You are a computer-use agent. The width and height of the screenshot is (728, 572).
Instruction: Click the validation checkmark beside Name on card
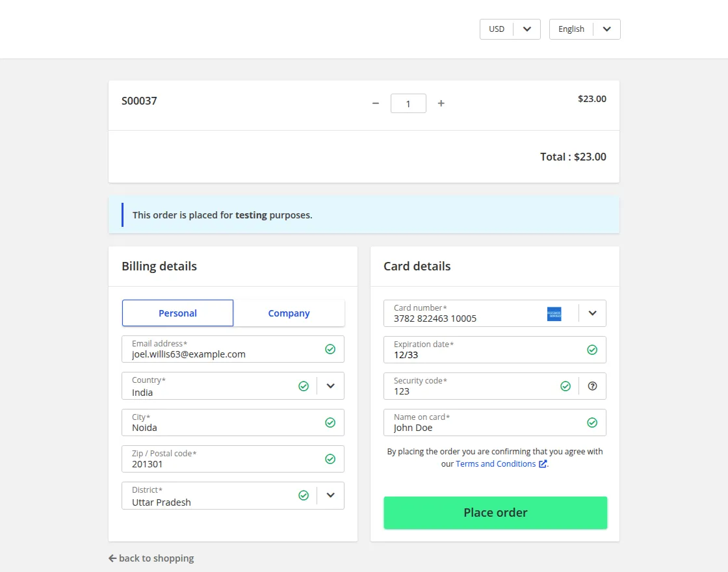[592, 422]
